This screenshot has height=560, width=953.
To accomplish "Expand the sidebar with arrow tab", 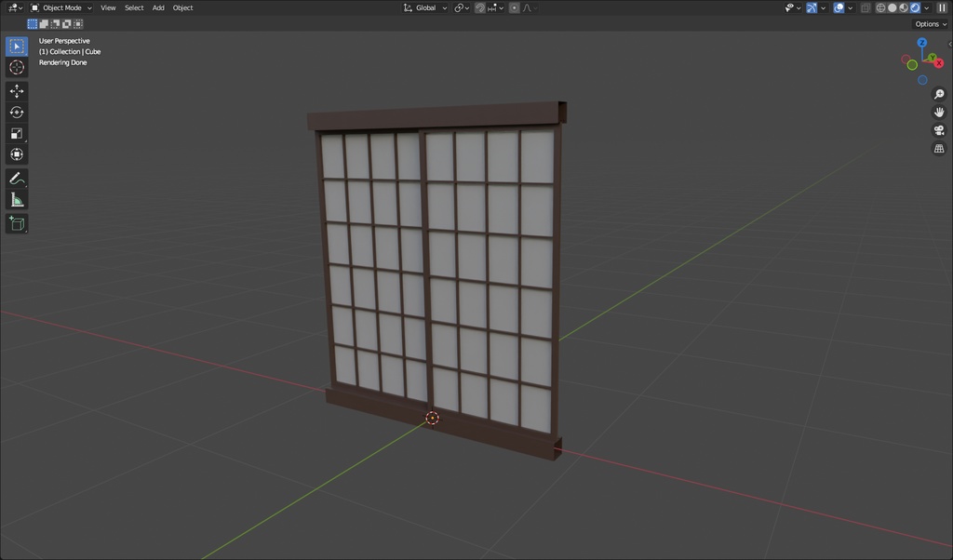I will [x=950, y=45].
